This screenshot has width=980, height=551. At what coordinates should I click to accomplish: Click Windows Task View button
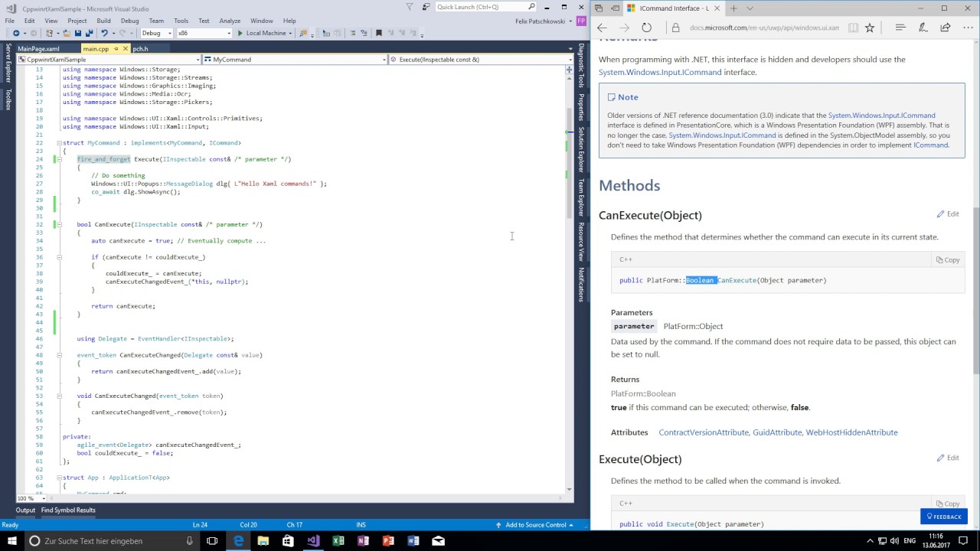click(213, 540)
